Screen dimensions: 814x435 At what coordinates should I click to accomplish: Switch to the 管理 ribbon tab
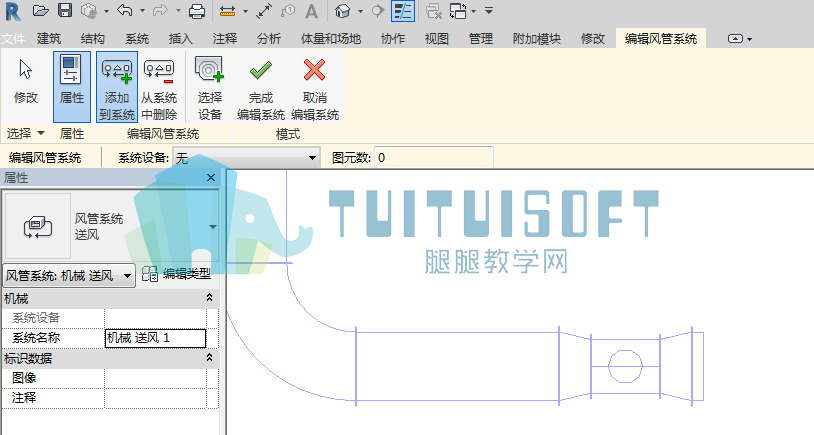point(481,39)
